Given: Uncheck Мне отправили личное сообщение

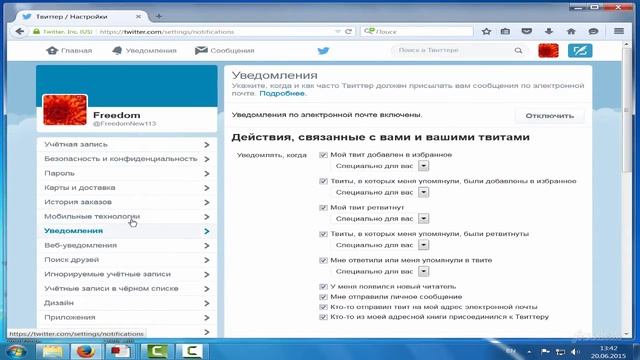Looking at the screenshot, I should click(323, 297).
